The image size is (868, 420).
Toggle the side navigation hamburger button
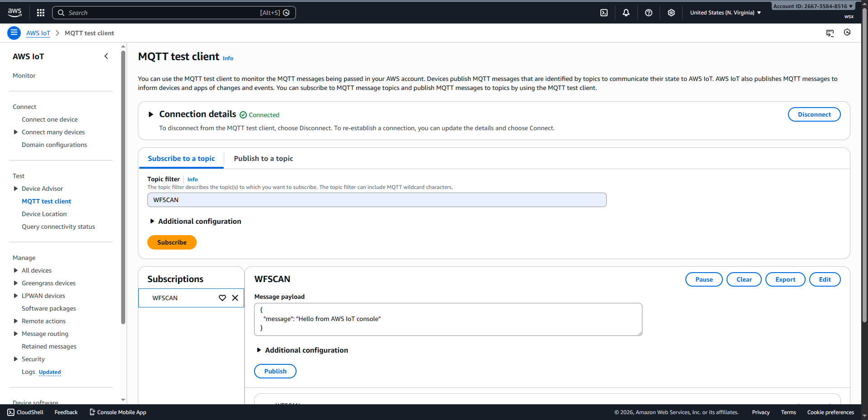tap(14, 33)
